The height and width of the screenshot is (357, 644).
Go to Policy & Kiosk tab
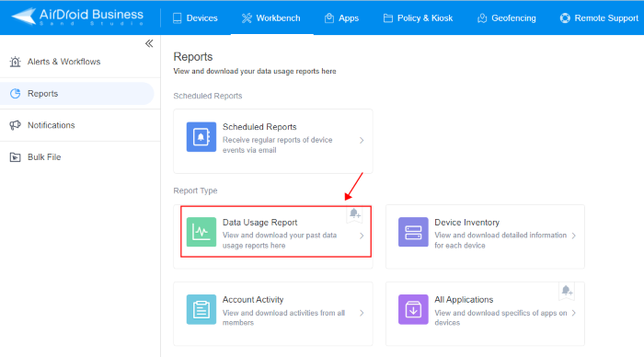(418, 18)
